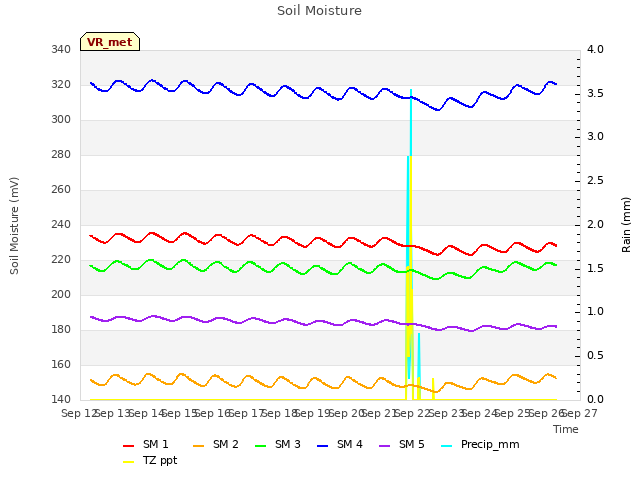Image resolution: width=640 pixels, height=480 pixels.
Task: Click the 1.5 rain axis value
Action: pos(595,269)
